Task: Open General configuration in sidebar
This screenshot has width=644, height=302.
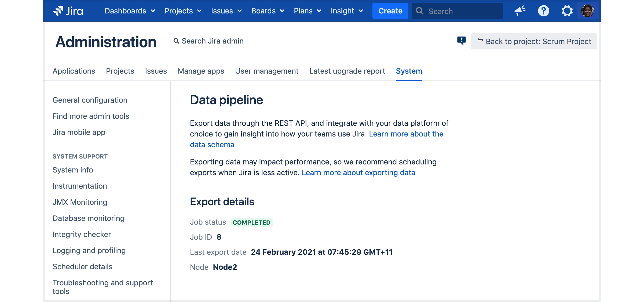Action: pyautogui.click(x=90, y=100)
